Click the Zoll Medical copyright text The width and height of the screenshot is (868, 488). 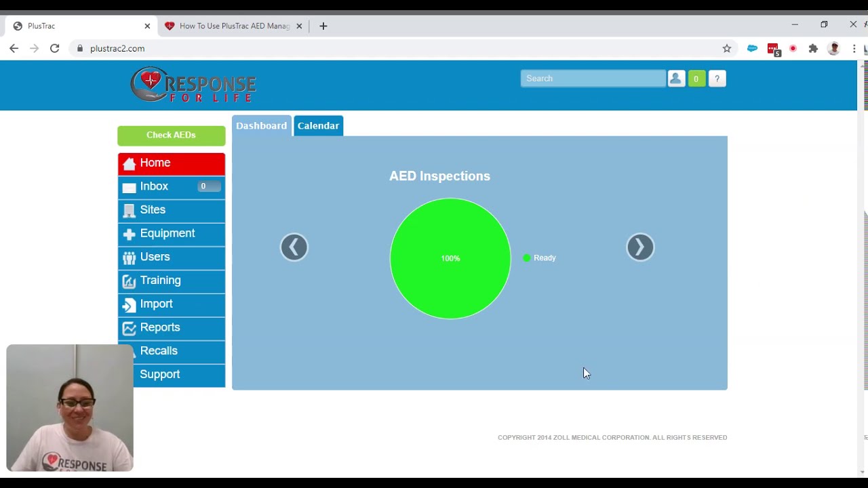(612, 438)
